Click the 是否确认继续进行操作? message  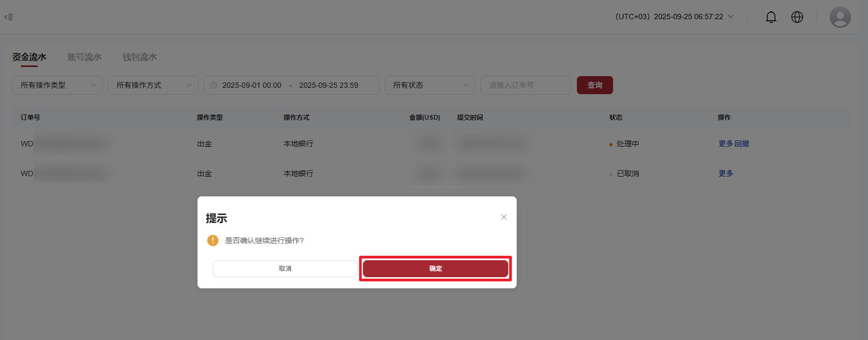click(x=264, y=241)
